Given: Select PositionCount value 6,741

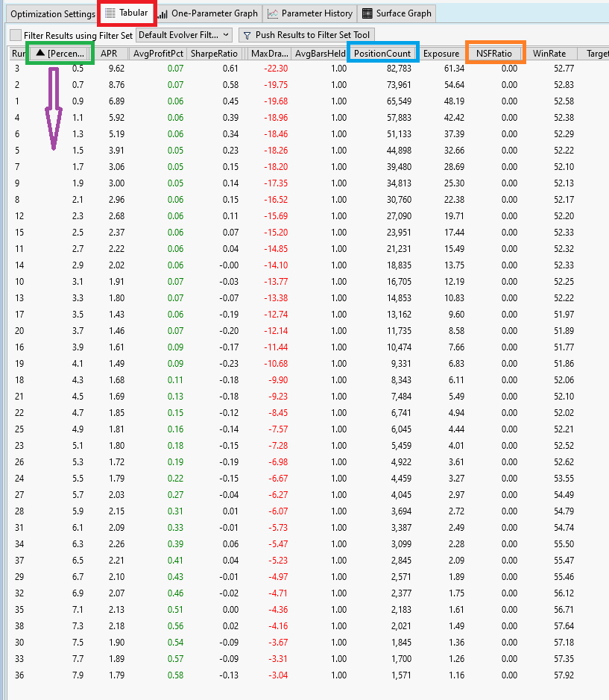Looking at the screenshot, I should [x=401, y=413].
